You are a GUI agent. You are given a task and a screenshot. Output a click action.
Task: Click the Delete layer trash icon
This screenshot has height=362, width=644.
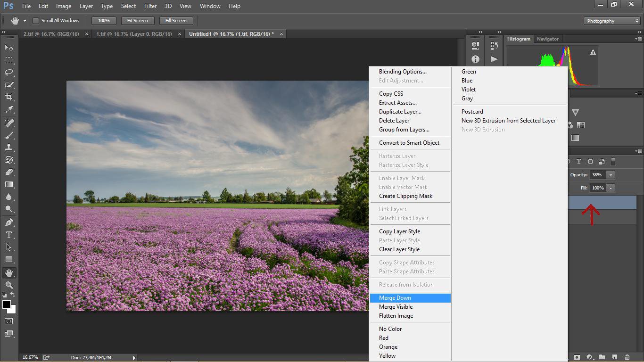627,357
